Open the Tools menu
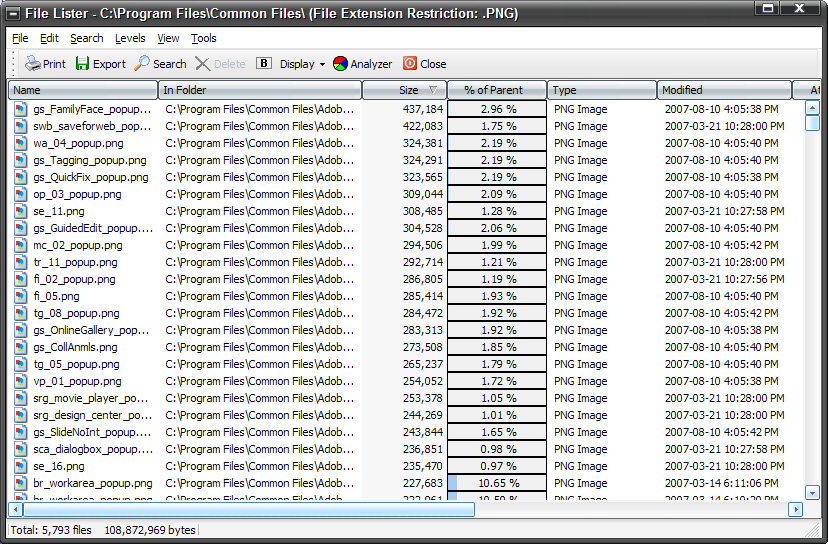Image resolution: width=828 pixels, height=544 pixels. (204, 38)
